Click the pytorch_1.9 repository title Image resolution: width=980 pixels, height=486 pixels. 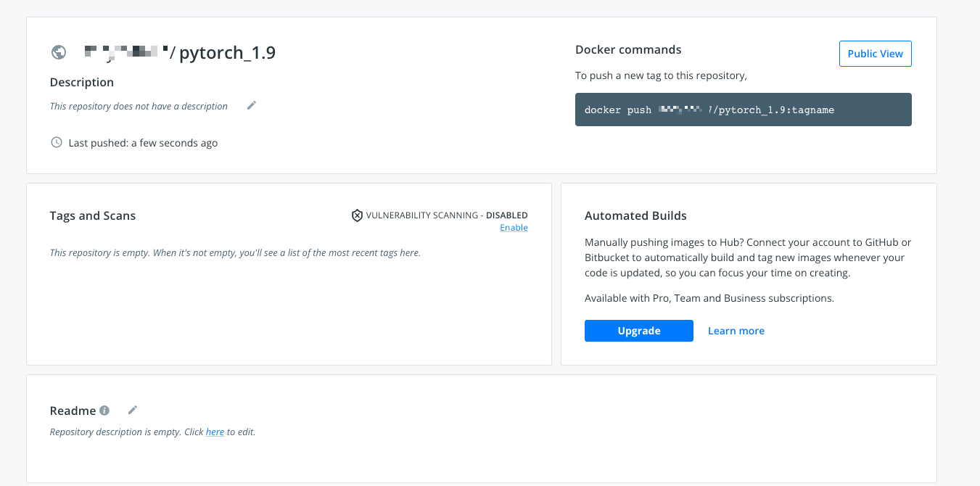pyautogui.click(x=227, y=52)
